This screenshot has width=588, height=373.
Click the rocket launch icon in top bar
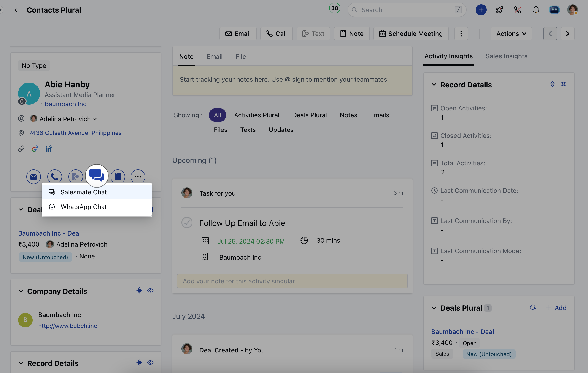tap(499, 10)
